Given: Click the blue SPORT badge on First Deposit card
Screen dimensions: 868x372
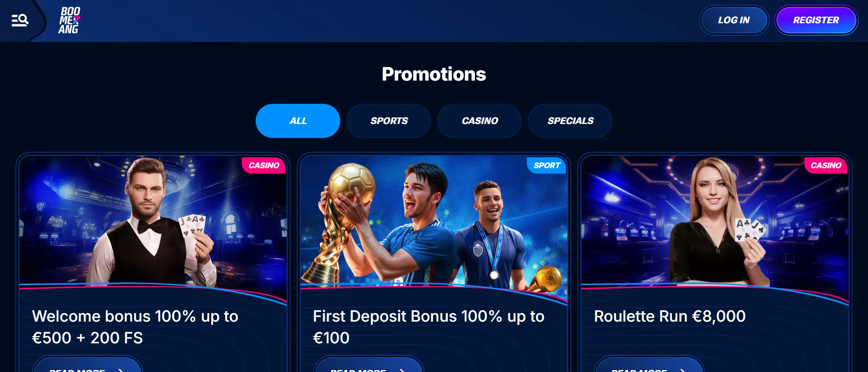Looking at the screenshot, I should click(x=546, y=165).
